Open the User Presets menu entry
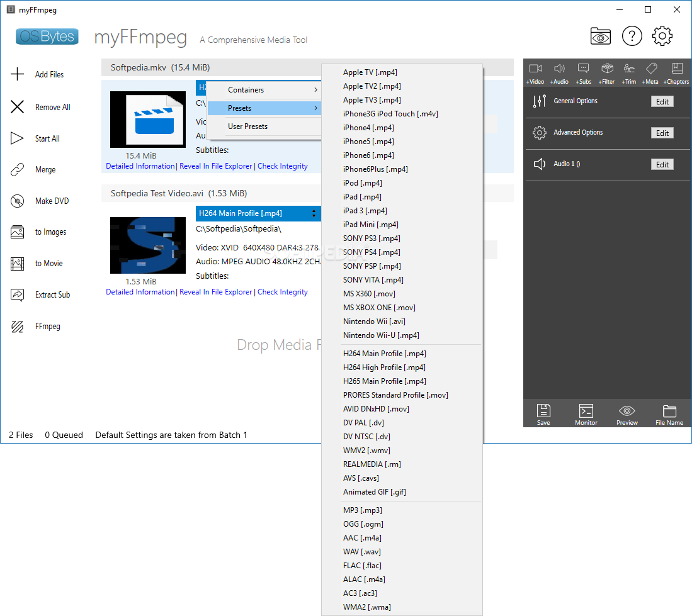The image size is (692, 616). 264,126
